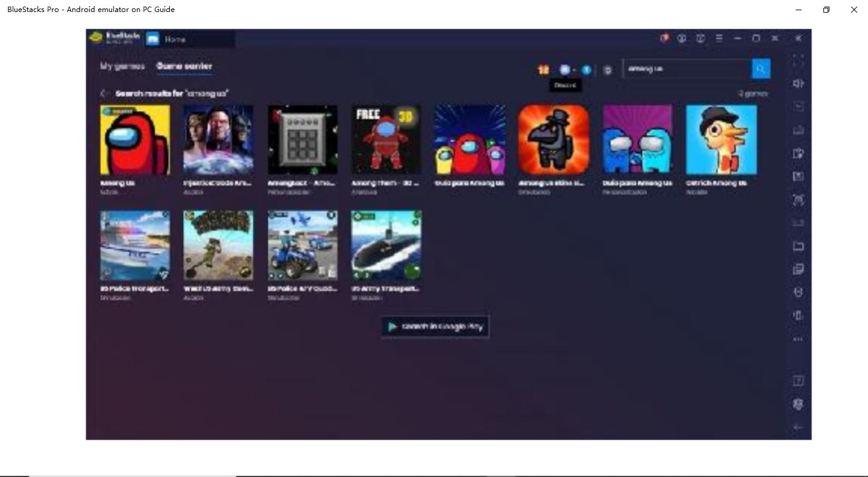Switch to the My games tab

(122, 66)
